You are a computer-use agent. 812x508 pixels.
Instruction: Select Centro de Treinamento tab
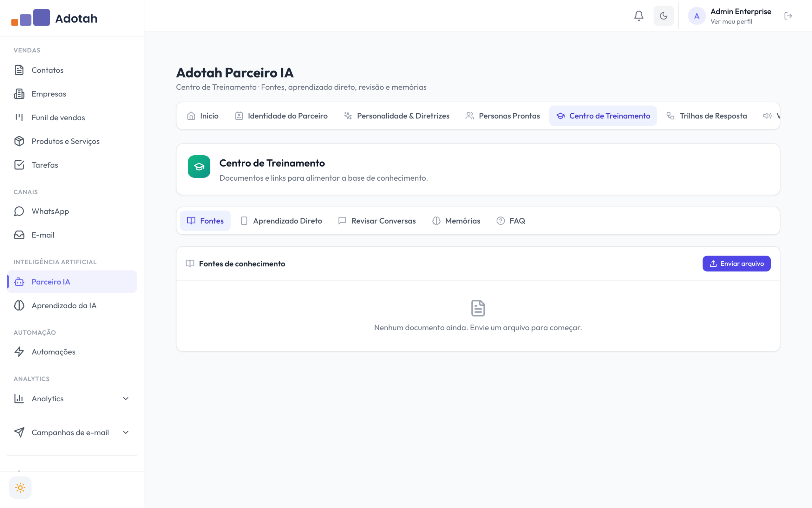603,116
